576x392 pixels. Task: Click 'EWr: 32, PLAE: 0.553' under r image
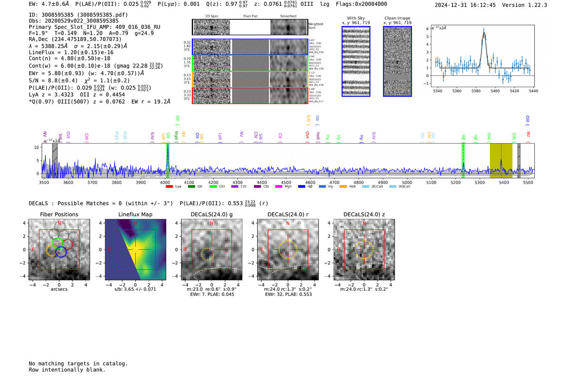(x=288, y=295)
